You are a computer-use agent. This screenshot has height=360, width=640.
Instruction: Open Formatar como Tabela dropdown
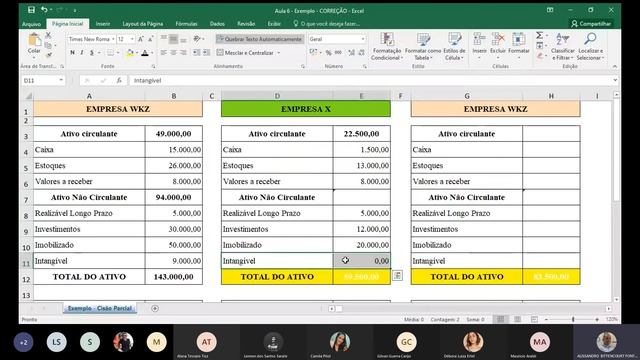(423, 46)
